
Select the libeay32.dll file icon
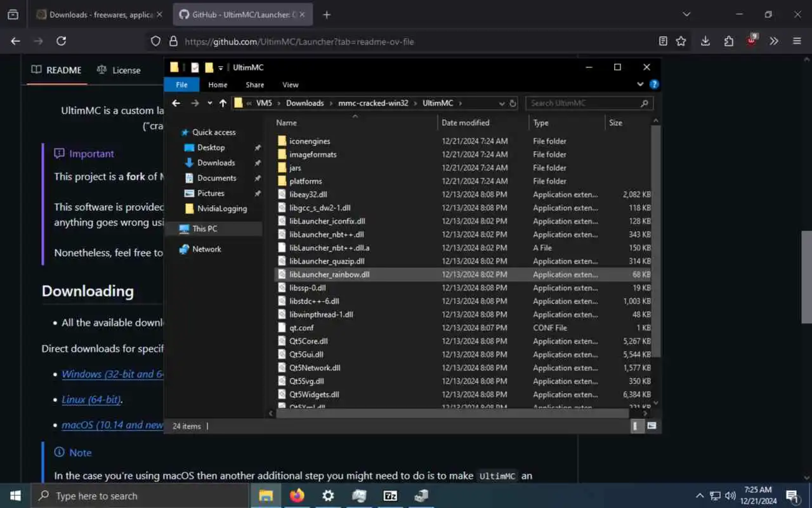[x=283, y=194]
